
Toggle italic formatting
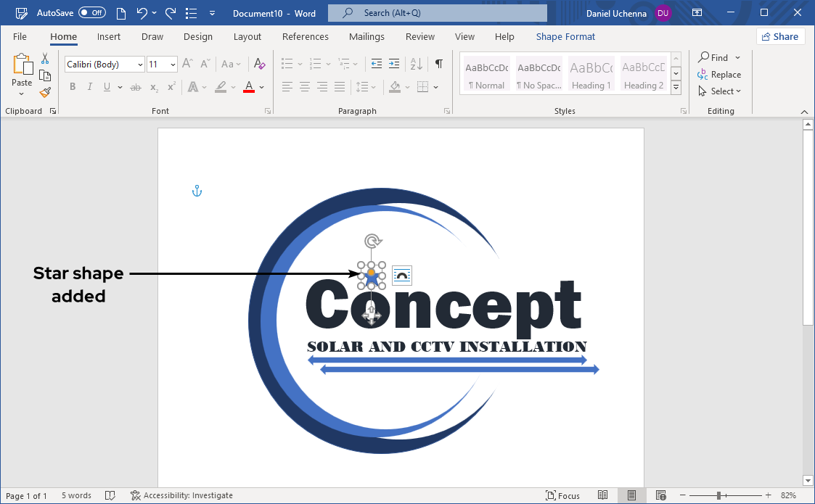[89, 86]
